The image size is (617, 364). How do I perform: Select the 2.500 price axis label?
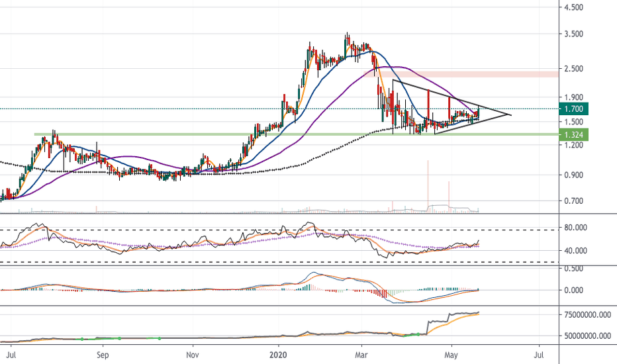pyautogui.click(x=574, y=69)
